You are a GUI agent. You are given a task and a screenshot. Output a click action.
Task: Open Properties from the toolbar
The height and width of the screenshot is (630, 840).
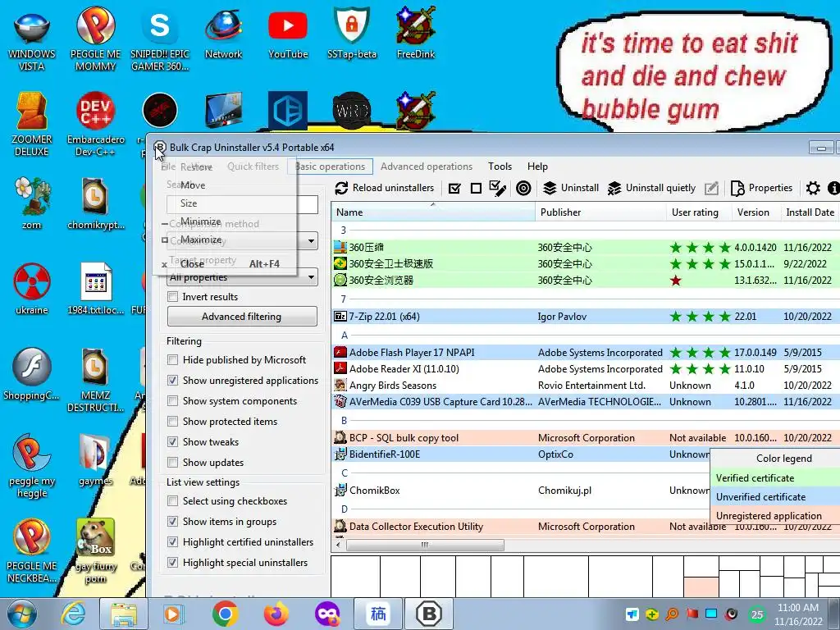(761, 188)
